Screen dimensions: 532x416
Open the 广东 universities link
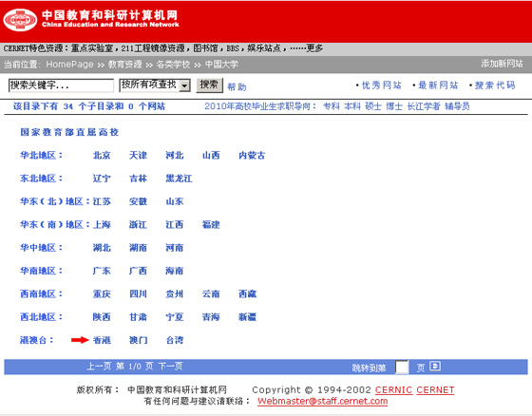coord(102,271)
